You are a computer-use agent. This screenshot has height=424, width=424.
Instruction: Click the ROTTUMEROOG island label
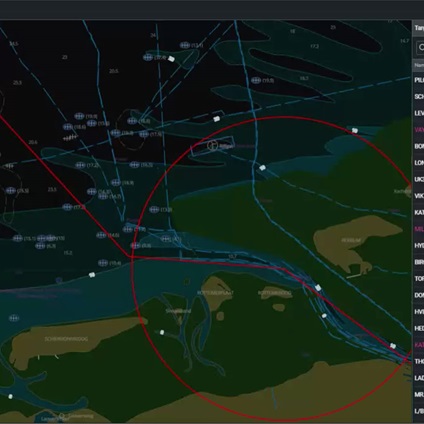click(x=275, y=293)
